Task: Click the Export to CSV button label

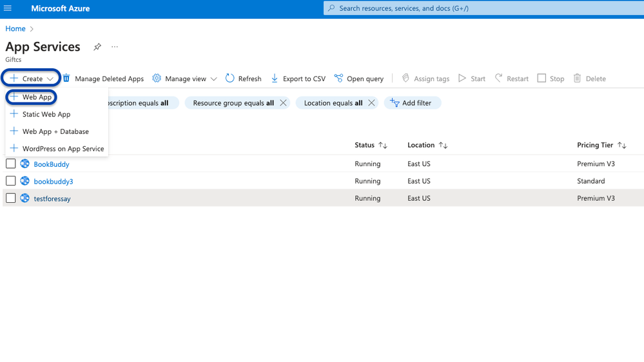Action: (304, 79)
